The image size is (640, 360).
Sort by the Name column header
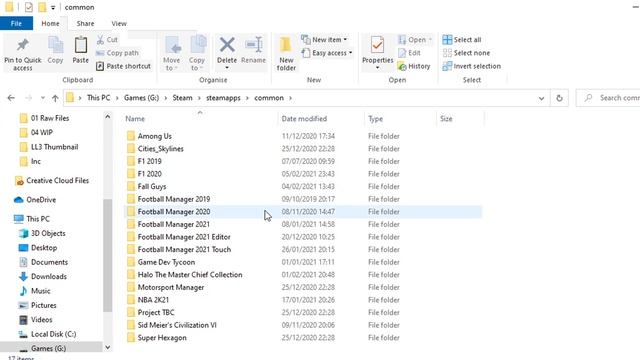coord(200,119)
